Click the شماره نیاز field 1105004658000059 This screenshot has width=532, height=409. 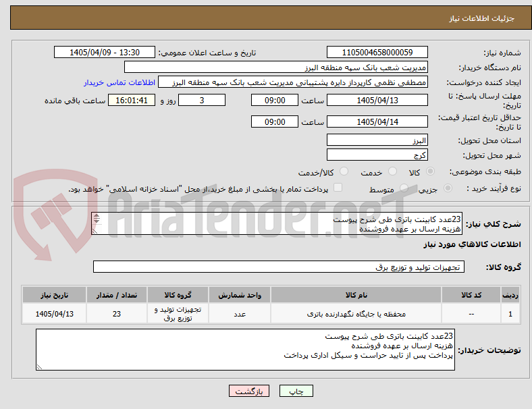[x=377, y=52]
